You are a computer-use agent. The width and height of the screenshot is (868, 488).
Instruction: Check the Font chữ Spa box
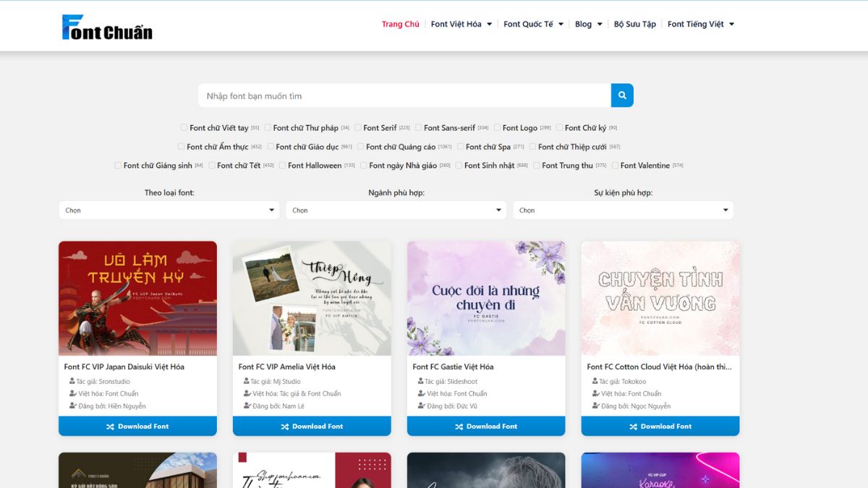(460, 146)
